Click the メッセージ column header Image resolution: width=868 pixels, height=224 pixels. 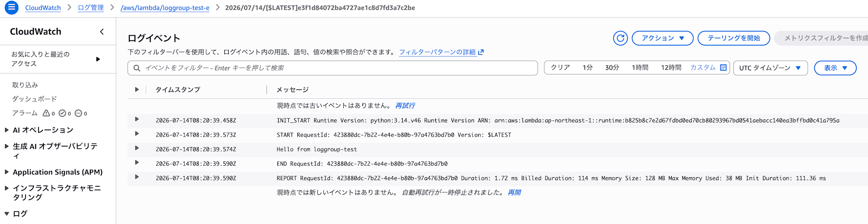(x=293, y=90)
